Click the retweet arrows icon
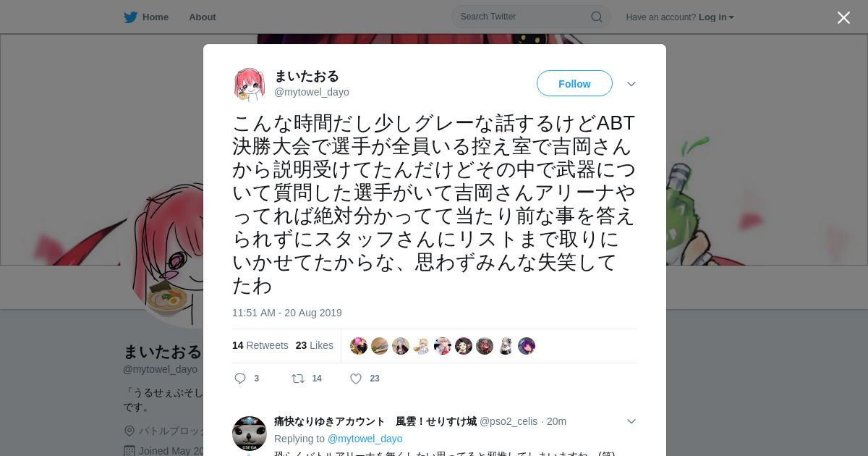 tap(297, 379)
